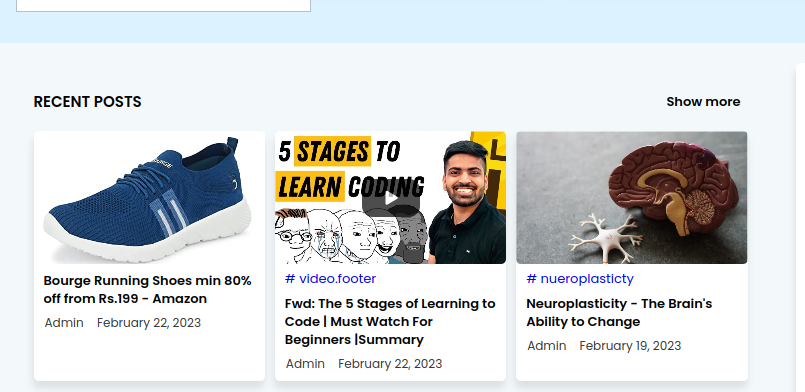Click Admin author under the coding post
Screen dimensions: 805x392
(305, 364)
